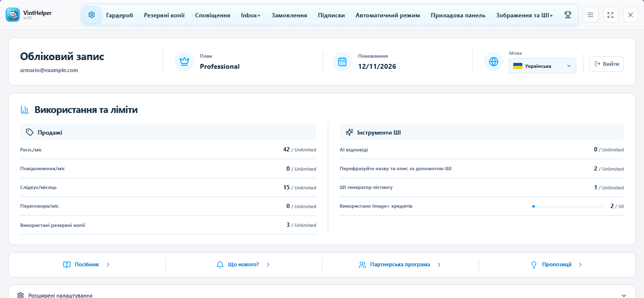644x298 pixels.
Task: Open the Пропозиції link
Action: tap(557, 264)
